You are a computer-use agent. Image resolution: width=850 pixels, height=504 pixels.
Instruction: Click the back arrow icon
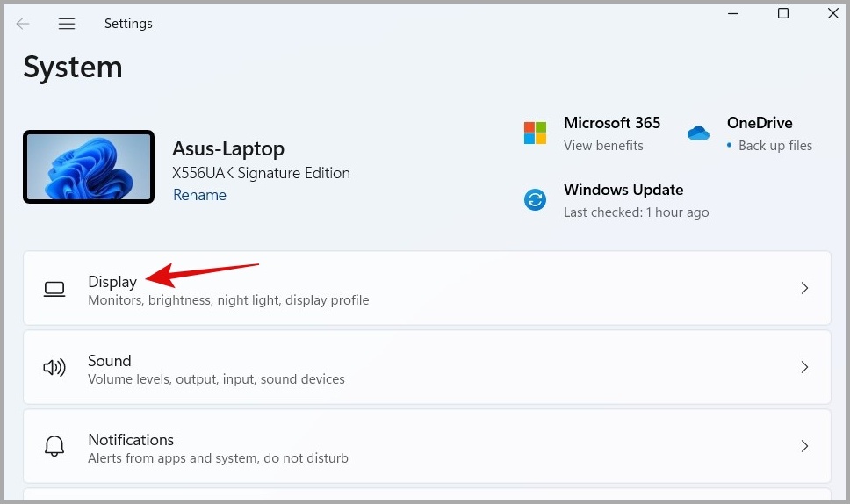click(x=22, y=24)
